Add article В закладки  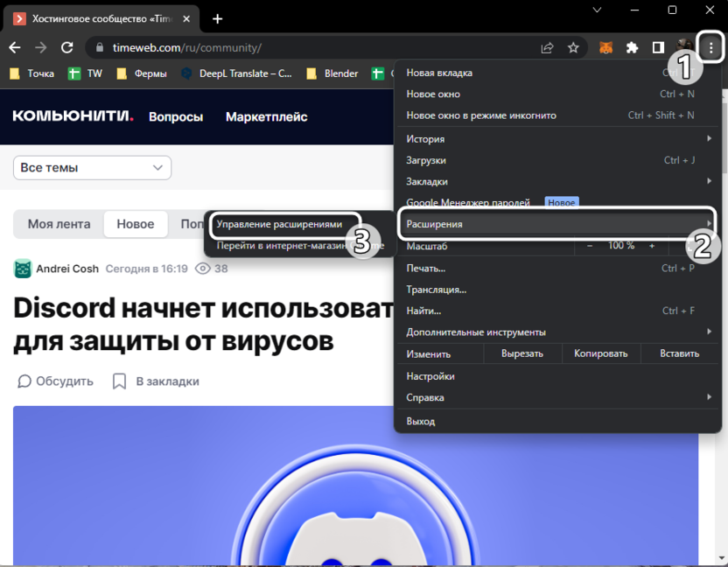click(156, 381)
